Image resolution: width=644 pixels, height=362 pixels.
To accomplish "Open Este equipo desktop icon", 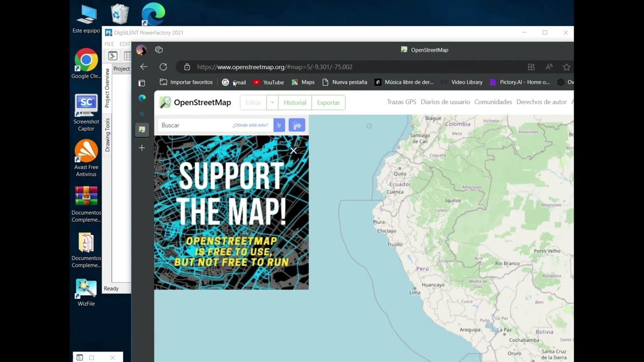I will [x=86, y=19].
